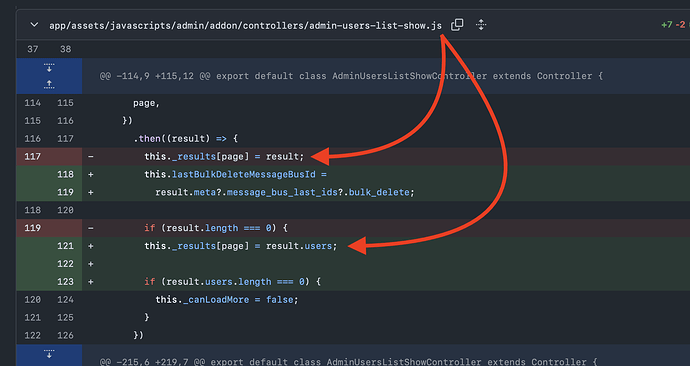Screen dimensions: 690x366
Task: Select the removed line this._results[page] = result;
Action: pos(224,157)
